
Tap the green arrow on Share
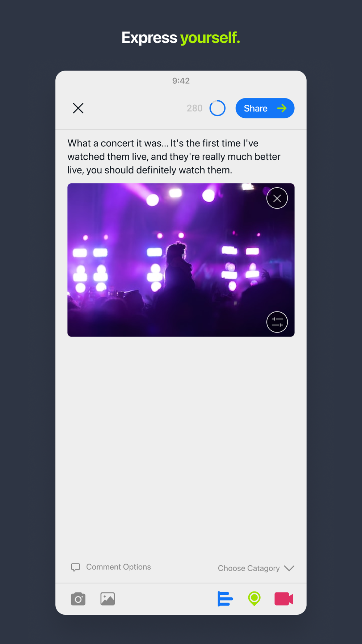click(282, 108)
